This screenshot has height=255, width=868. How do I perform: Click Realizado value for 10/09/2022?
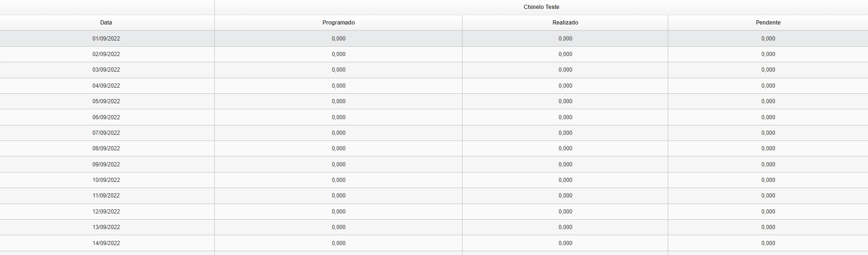tap(565, 180)
